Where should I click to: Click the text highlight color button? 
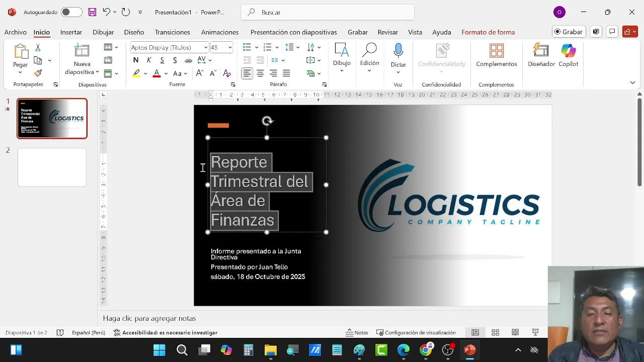pos(136,73)
